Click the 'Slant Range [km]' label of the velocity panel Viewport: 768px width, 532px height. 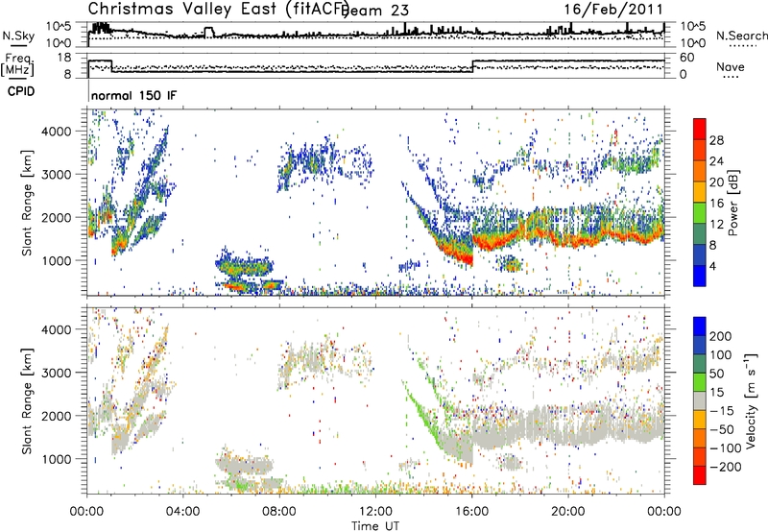(27, 400)
